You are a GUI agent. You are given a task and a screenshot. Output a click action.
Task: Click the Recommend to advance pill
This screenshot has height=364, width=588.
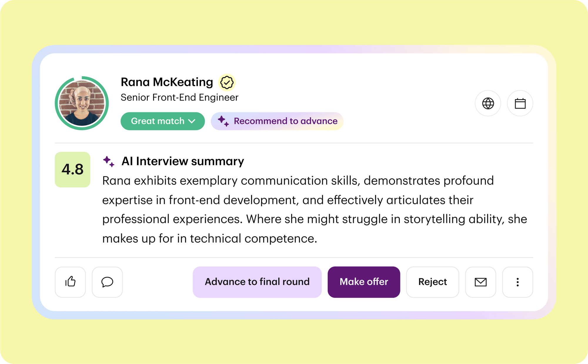277,121
